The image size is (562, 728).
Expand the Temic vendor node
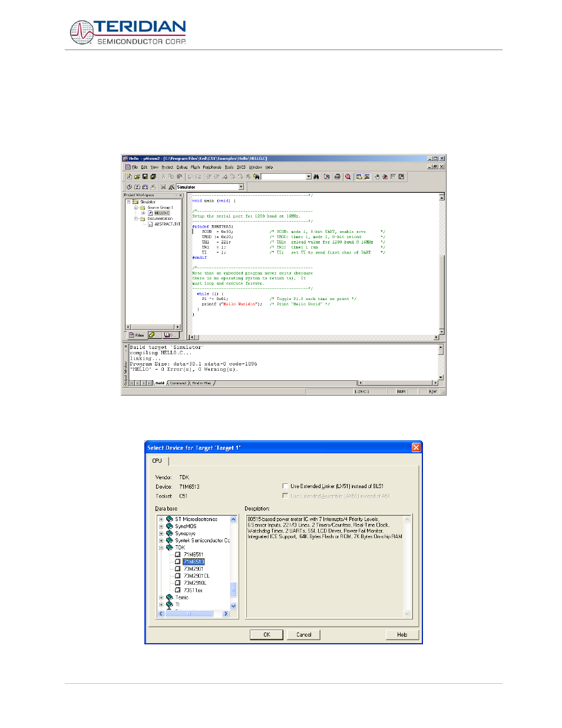click(161, 597)
